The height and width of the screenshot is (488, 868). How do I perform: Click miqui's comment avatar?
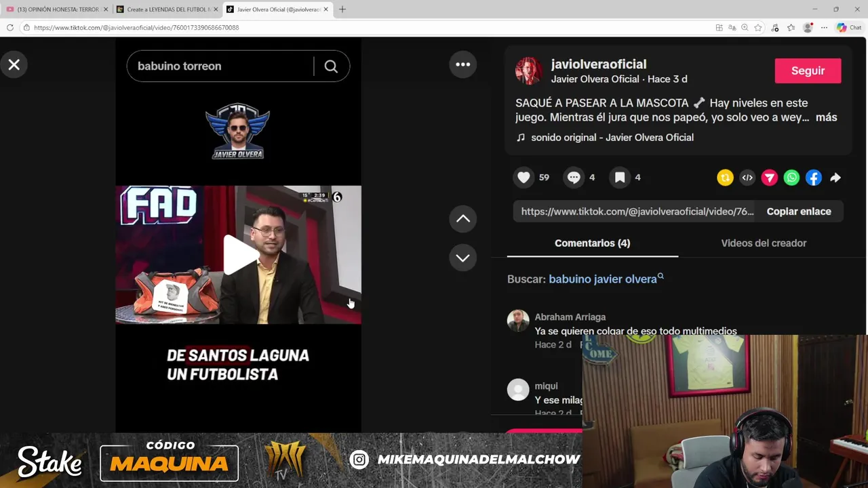tap(518, 390)
